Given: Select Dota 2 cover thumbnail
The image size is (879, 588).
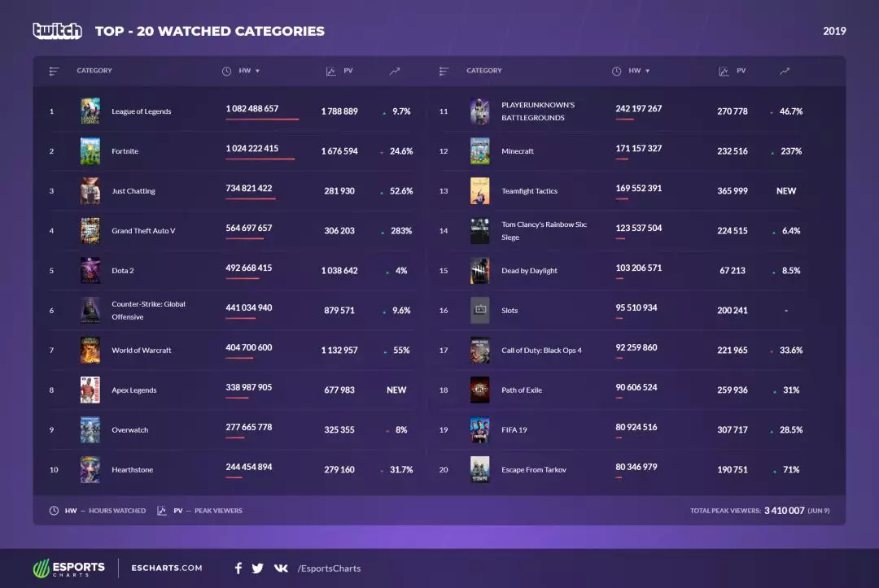Looking at the screenshot, I should 90,271.
